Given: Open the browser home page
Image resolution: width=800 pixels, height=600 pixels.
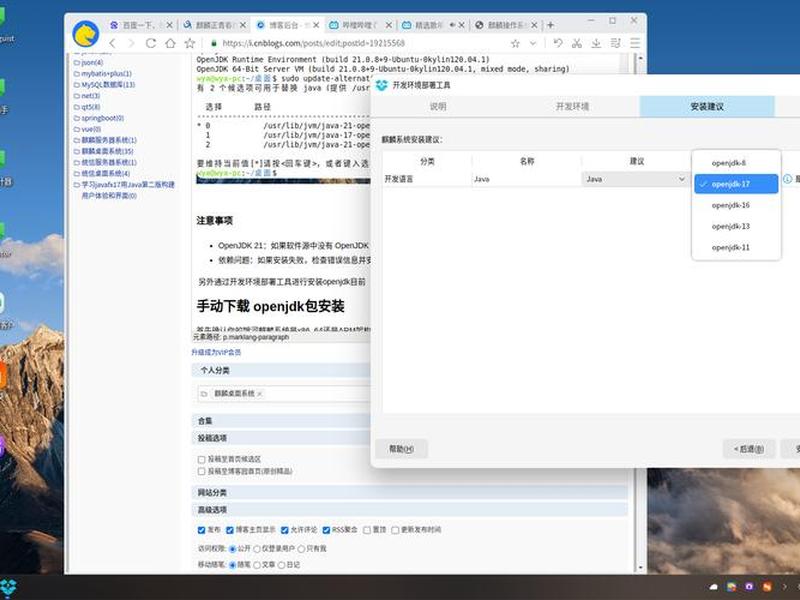Looking at the screenshot, I should coord(170,43).
